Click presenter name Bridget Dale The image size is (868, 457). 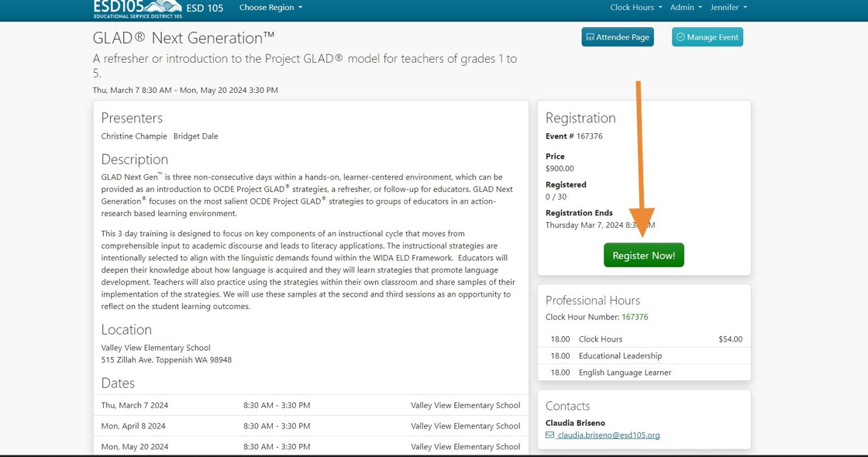(x=195, y=136)
